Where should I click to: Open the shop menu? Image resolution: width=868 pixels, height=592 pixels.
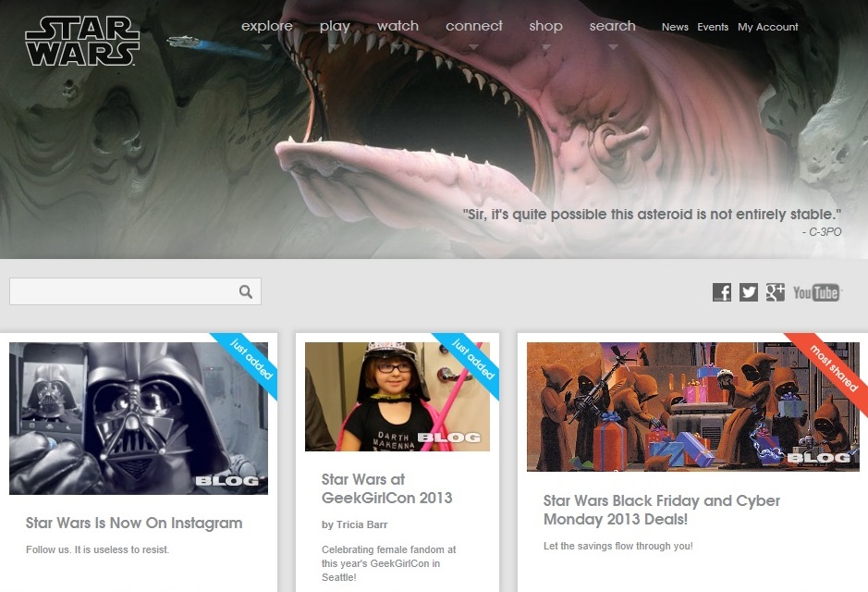point(545,26)
